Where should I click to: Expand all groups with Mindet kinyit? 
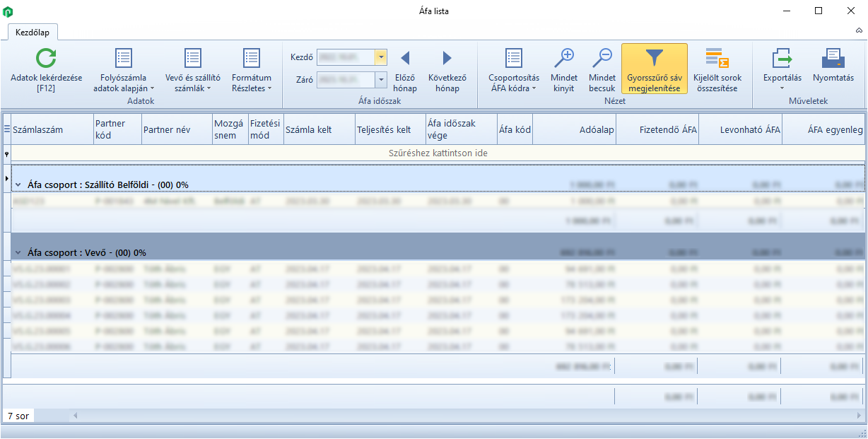(x=563, y=59)
